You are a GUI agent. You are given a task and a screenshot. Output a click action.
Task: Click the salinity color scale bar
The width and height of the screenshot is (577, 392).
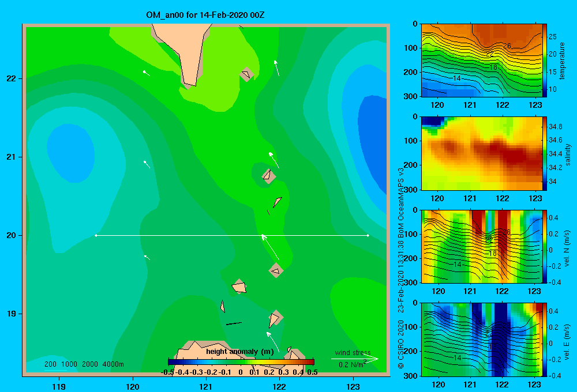[545, 153]
